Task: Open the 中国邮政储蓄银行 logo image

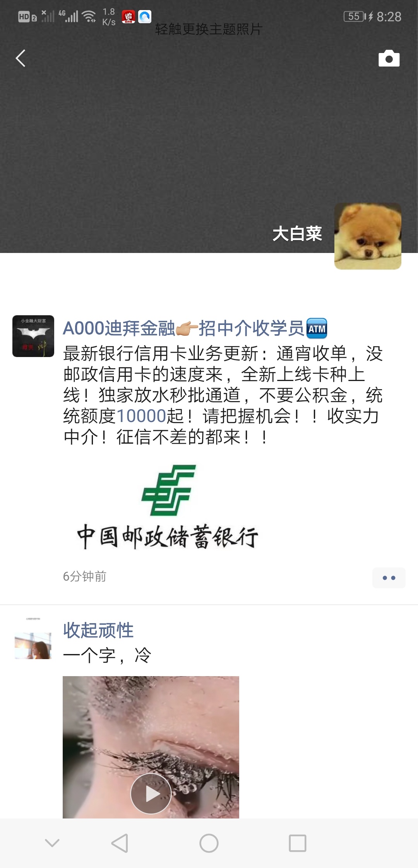Action: 168,507
